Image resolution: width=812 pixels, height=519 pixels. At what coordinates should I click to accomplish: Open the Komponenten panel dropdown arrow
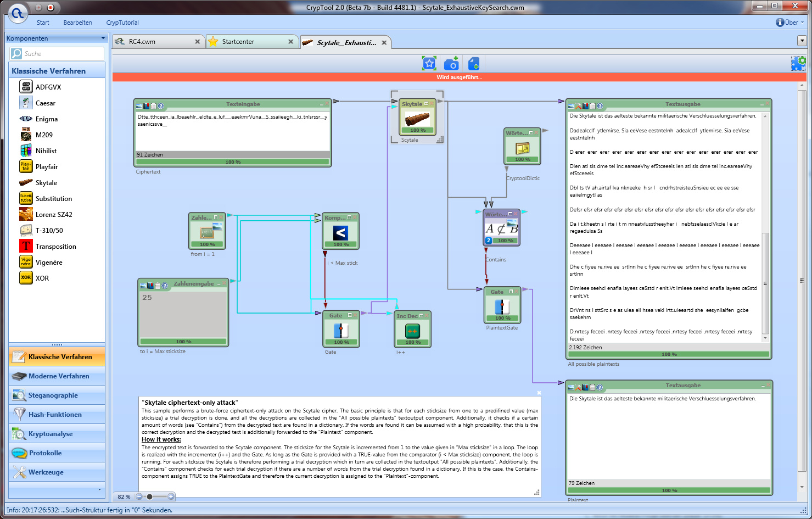coord(103,38)
